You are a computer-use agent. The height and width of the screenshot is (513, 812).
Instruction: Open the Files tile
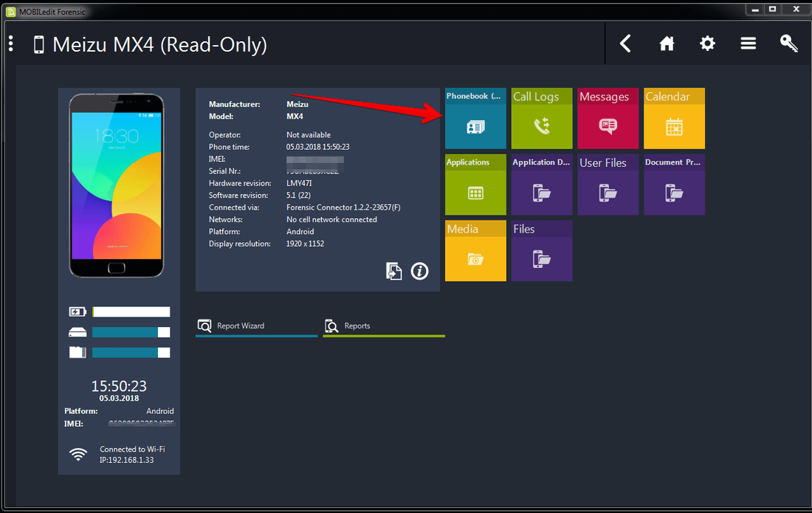[x=541, y=251]
